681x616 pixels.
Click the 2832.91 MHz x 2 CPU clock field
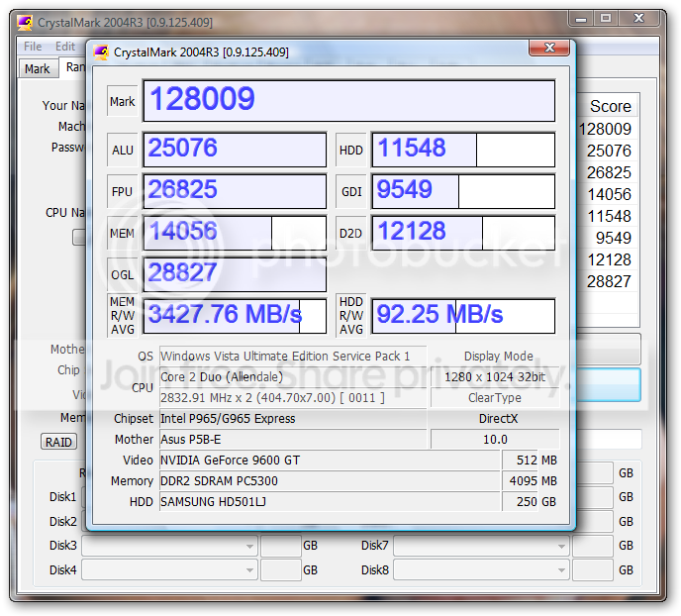293,398
